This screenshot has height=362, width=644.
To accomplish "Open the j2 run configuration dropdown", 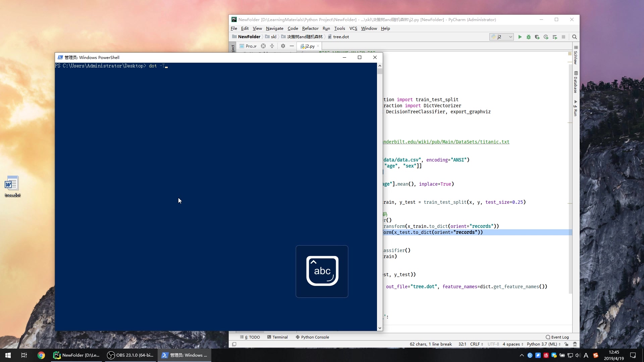I will [x=501, y=37].
